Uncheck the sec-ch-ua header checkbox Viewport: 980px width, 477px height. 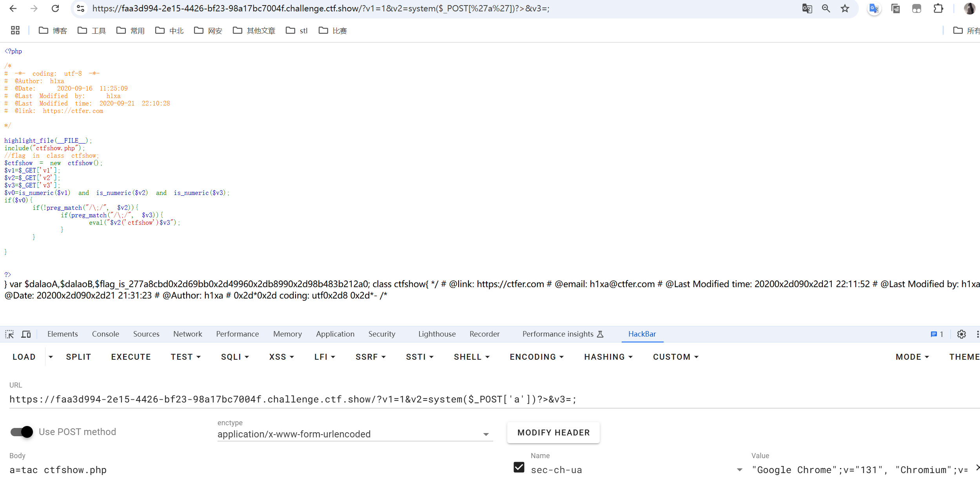[519, 467]
